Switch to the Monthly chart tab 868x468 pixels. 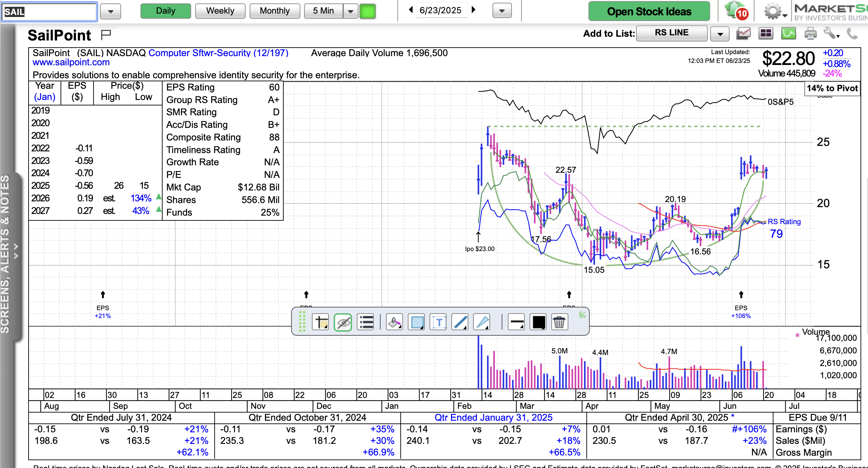point(274,11)
